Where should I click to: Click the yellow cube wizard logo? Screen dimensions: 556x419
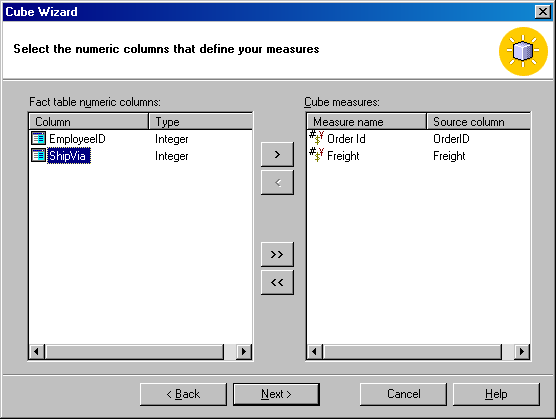(x=523, y=51)
